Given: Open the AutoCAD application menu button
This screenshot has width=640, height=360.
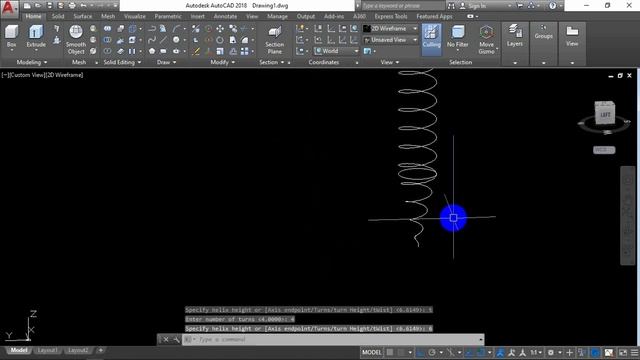Looking at the screenshot, I should coord(9,8).
